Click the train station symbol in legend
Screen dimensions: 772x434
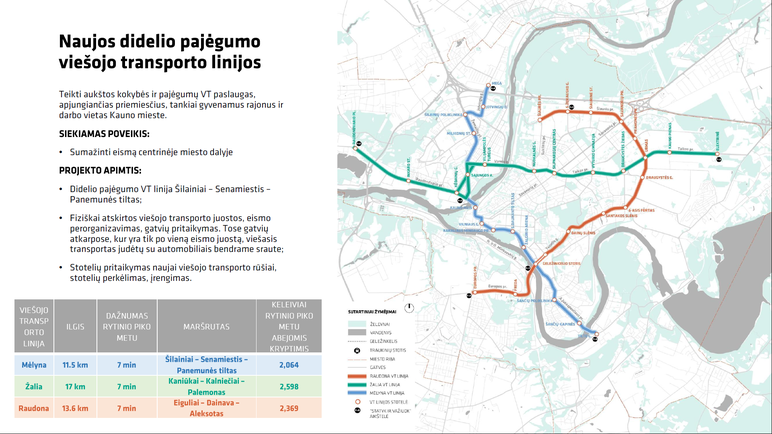point(355,352)
